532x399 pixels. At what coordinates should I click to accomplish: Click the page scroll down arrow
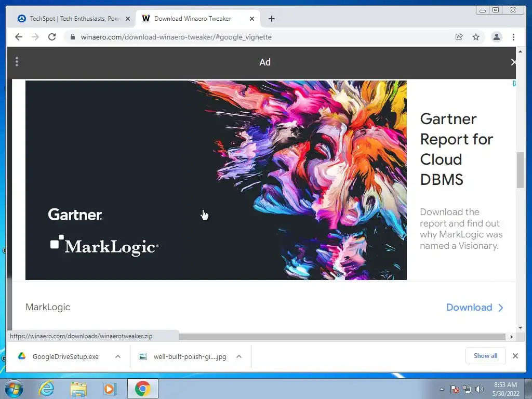point(520,328)
